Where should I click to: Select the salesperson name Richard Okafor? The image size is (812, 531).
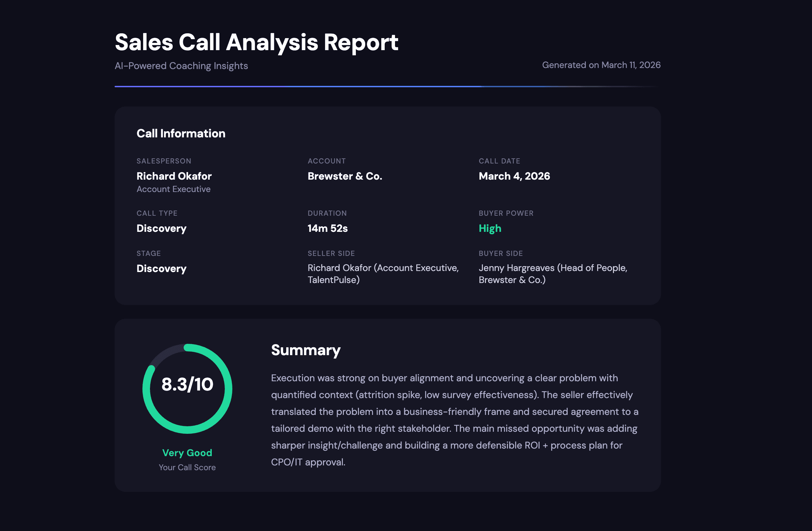coord(174,176)
